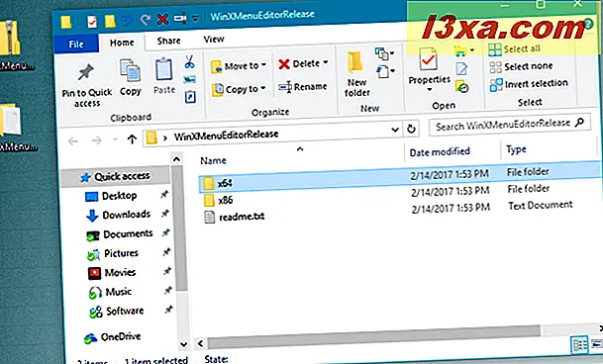This screenshot has width=603, height=364.
Task: Open the File menu tab
Action: [x=76, y=45]
